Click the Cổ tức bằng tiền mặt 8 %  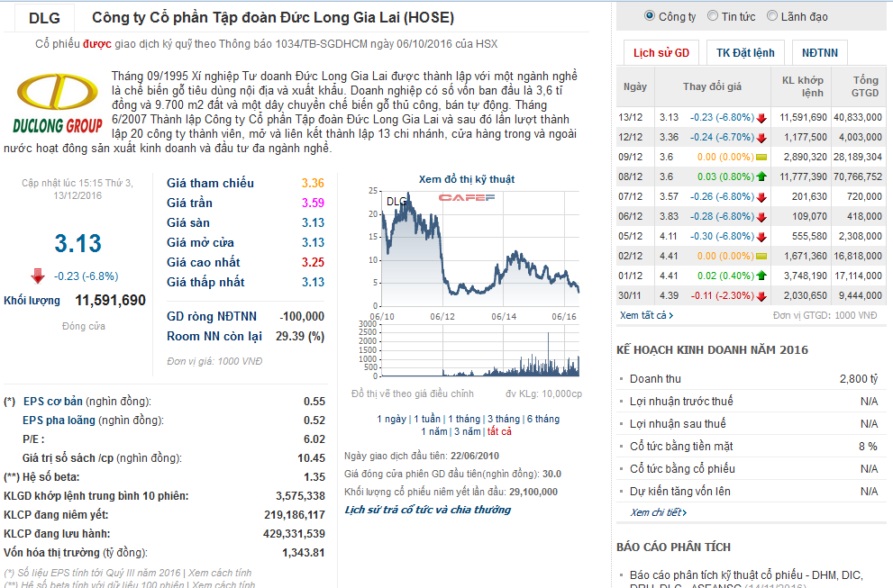click(868, 447)
